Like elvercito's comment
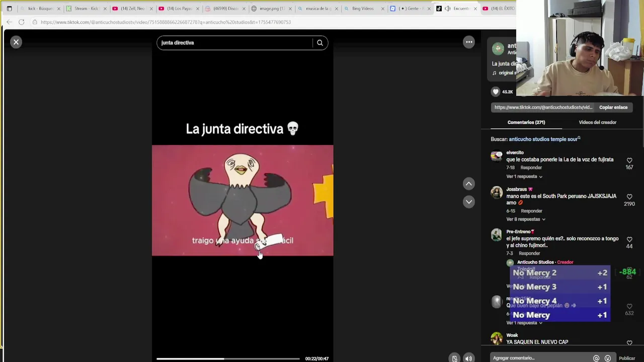The image size is (644, 362). pos(629,160)
